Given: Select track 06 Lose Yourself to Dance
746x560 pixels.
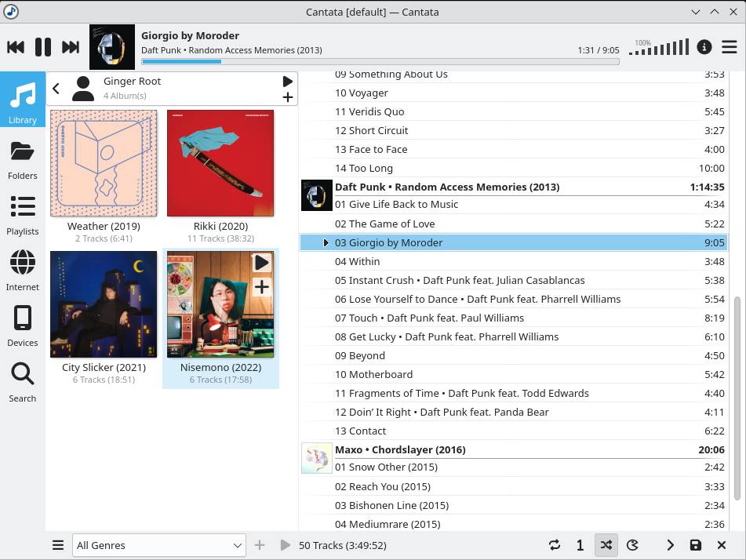Looking at the screenshot, I should click(x=513, y=300).
